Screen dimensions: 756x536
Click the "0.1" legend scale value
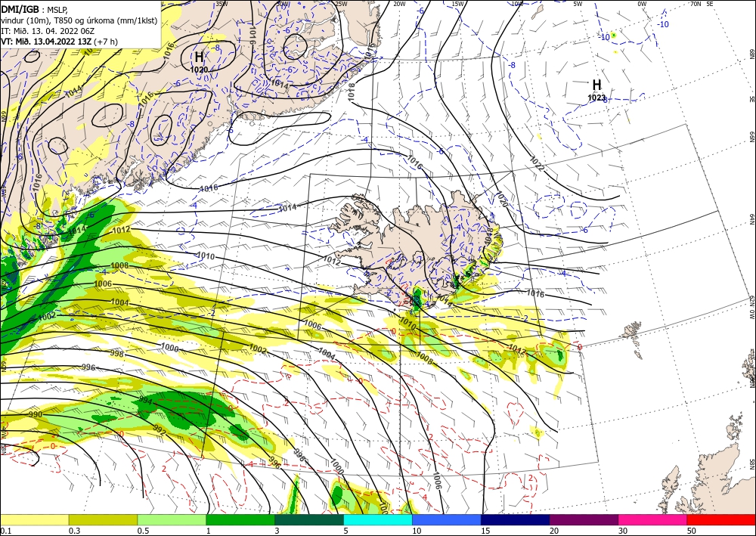5,531
